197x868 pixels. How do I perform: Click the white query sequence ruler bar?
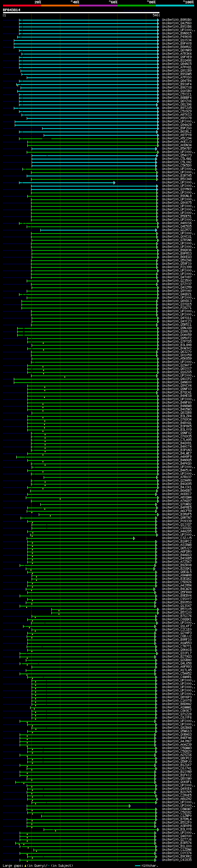point(81,12)
